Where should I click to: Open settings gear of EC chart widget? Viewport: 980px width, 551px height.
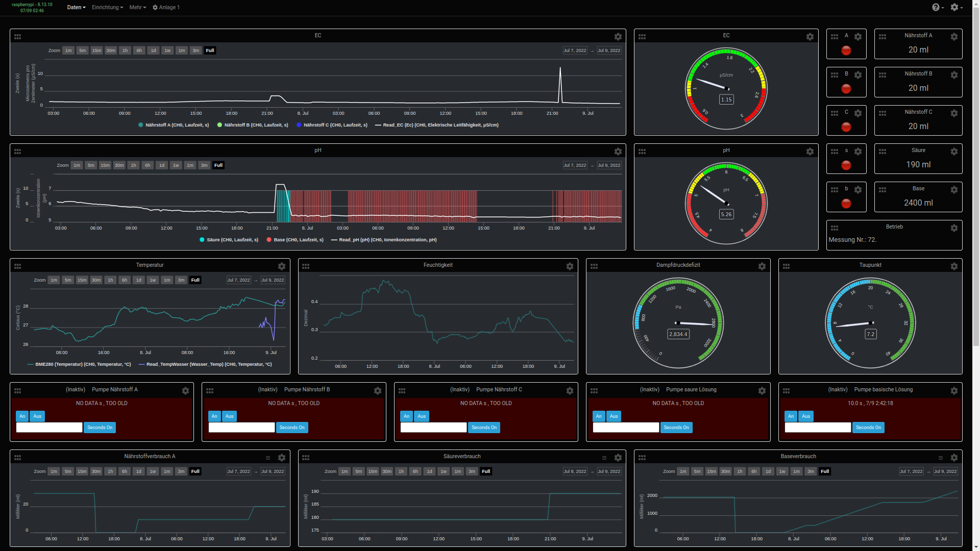[x=618, y=37]
